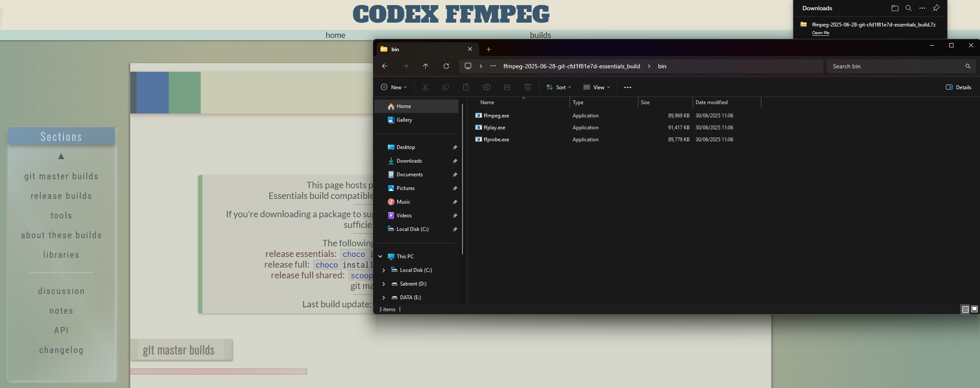This screenshot has height=388, width=980.
Task: Unpin Pictures from quick access
Action: point(455,188)
